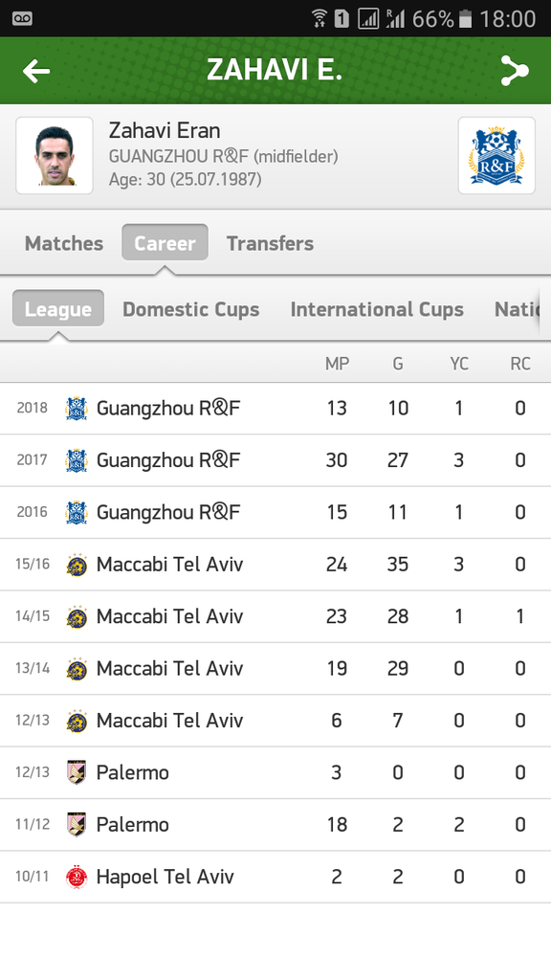Image resolution: width=551 pixels, height=980 pixels.
Task: Tap the share icon in header
Action: pyautogui.click(x=514, y=71)
